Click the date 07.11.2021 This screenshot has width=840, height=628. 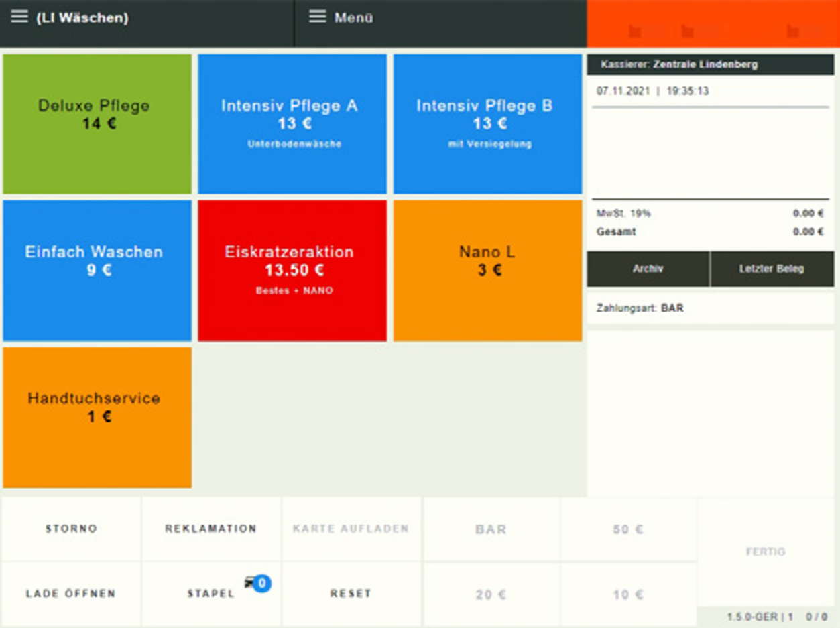click(623, 91)
